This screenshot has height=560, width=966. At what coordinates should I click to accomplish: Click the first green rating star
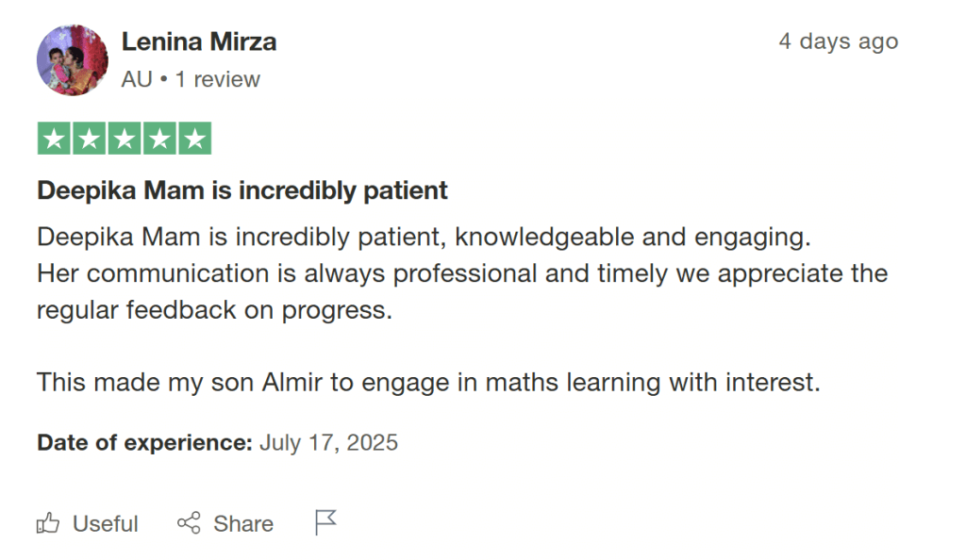(55, 140)
